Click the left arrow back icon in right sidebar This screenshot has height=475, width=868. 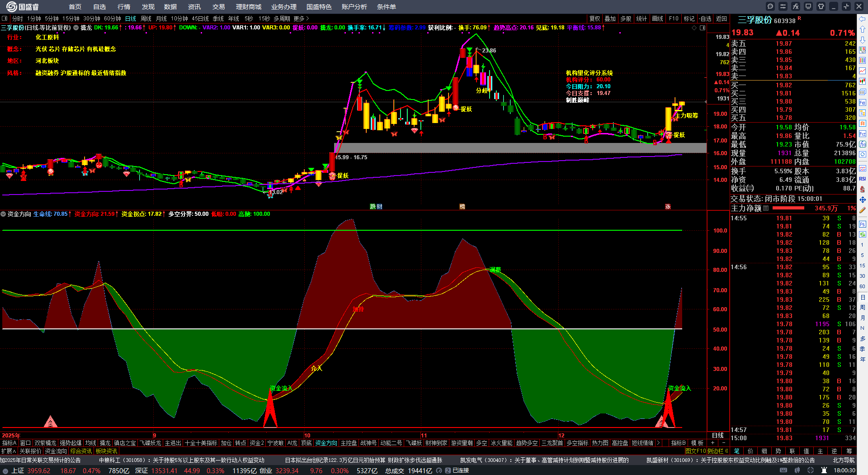[x=863, y=19]
